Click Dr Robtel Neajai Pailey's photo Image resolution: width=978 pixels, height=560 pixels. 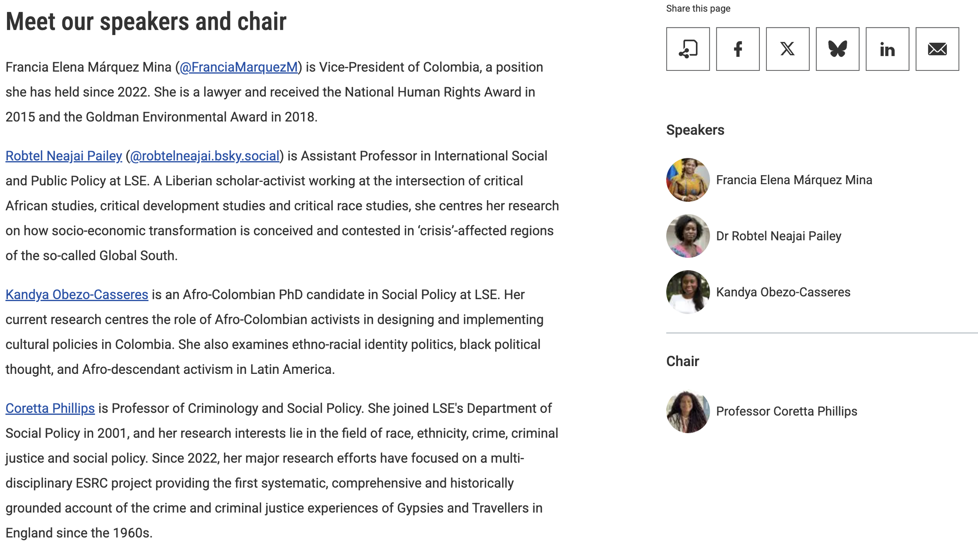[x=688, y=236]
